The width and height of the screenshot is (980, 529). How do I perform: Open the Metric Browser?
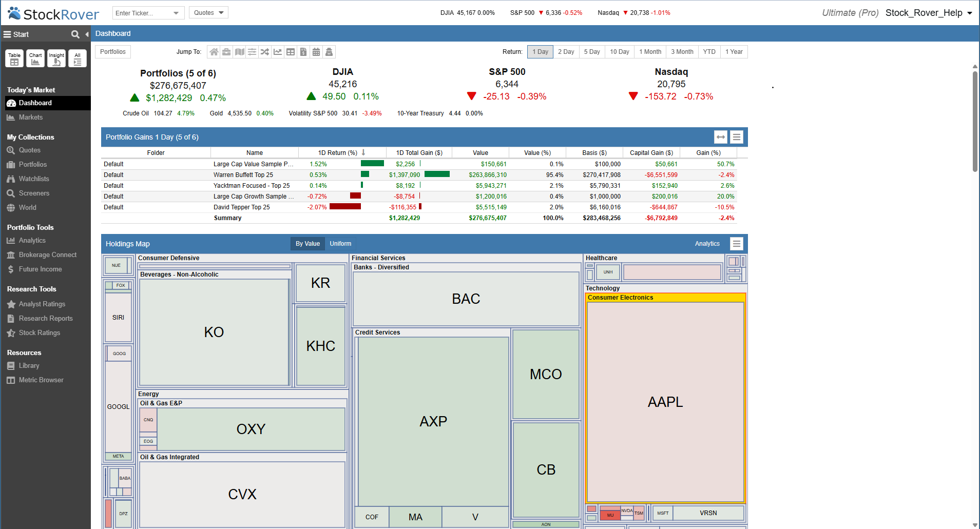click(41, 380)
